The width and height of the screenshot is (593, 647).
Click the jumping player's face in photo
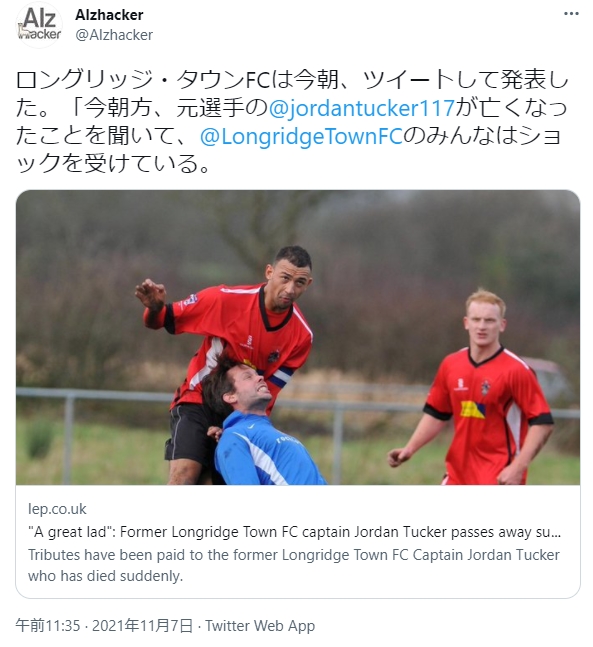tap(289, 283)
